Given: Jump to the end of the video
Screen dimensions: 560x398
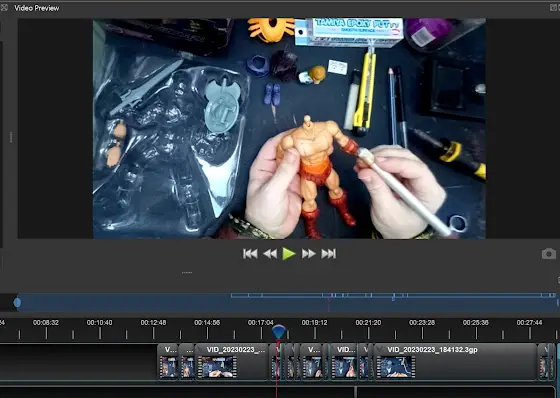Looking at the screenshot, I should coord(329,254).
